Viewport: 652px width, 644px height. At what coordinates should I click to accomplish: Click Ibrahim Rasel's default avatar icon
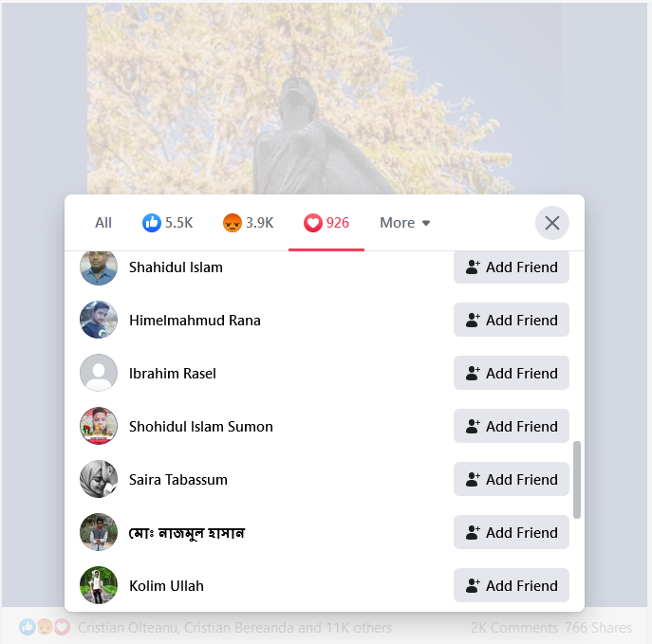tap(99, 373)
